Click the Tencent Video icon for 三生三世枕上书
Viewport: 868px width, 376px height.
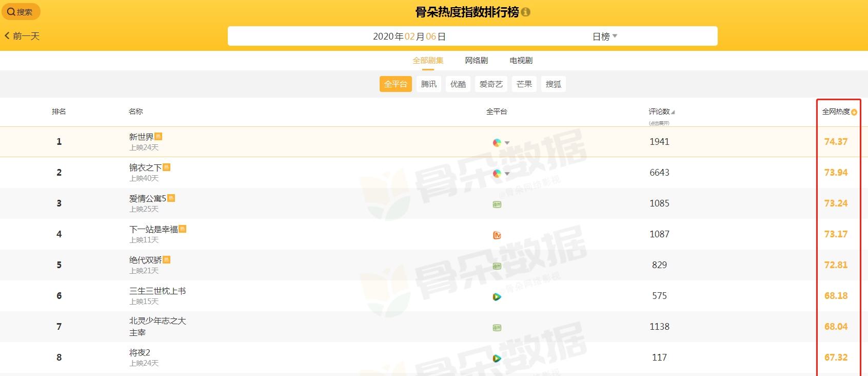pyautogui.click(x=497, y=297)
